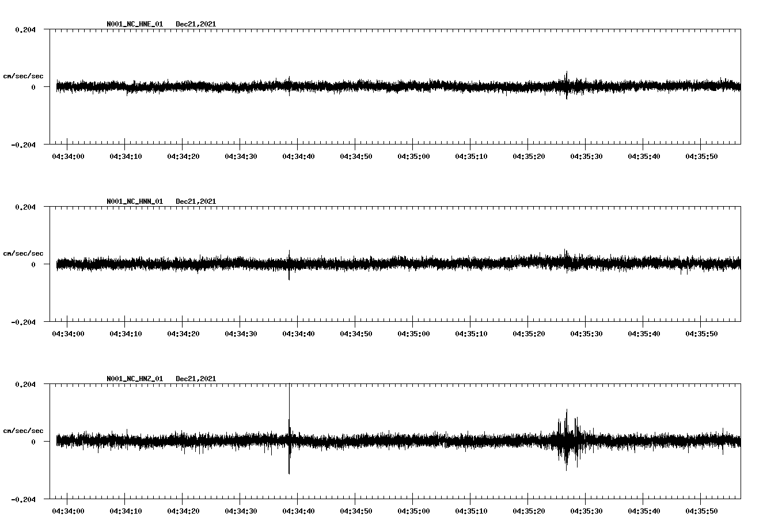Click 04:35:30 time label under HNN plot
782x532 pixels.
[586, 333]
